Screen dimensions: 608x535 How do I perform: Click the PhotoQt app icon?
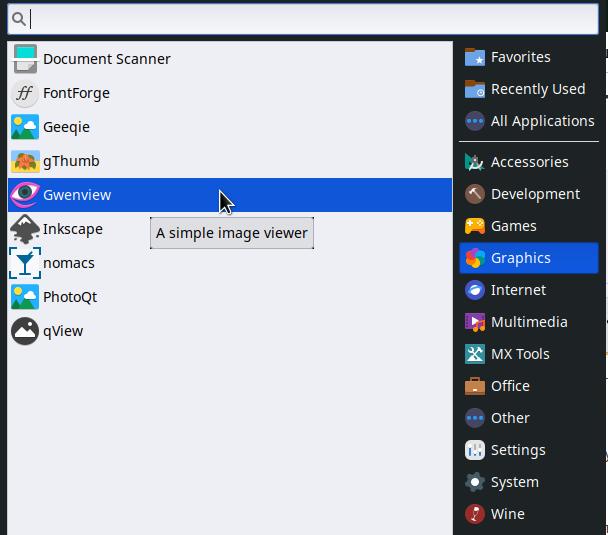[25, 297]
